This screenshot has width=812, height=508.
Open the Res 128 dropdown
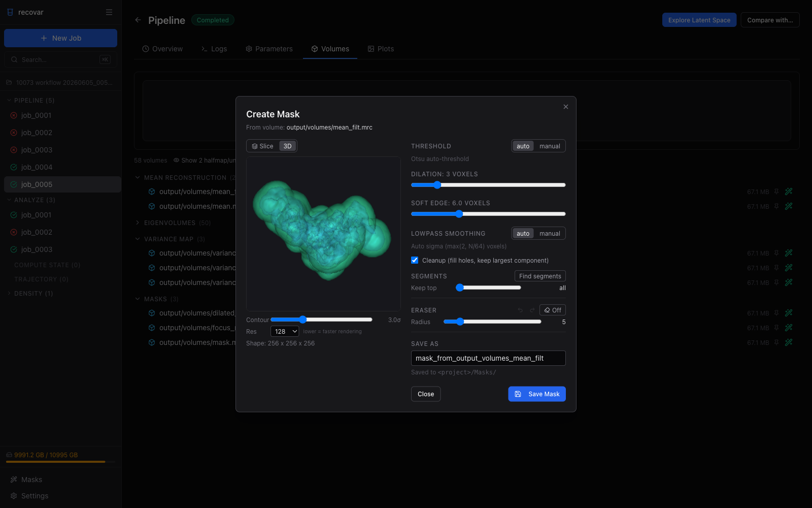(x=285, y=331)
